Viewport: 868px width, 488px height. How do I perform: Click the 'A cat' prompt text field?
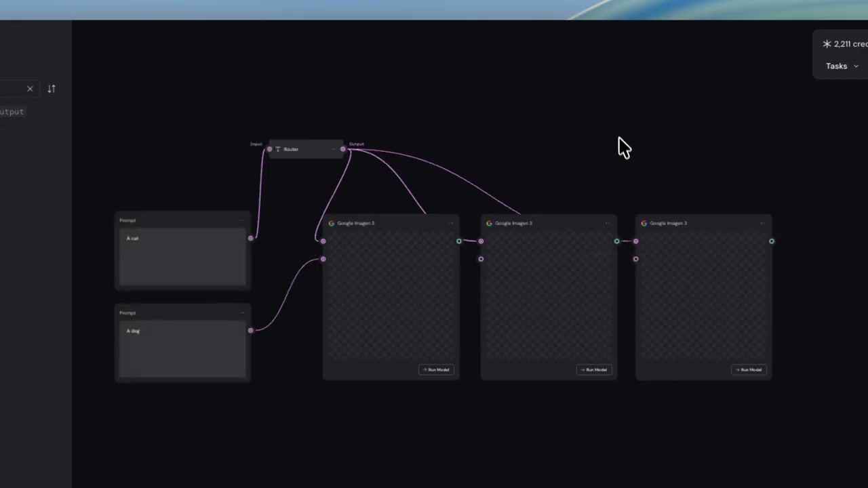point(183,257)
